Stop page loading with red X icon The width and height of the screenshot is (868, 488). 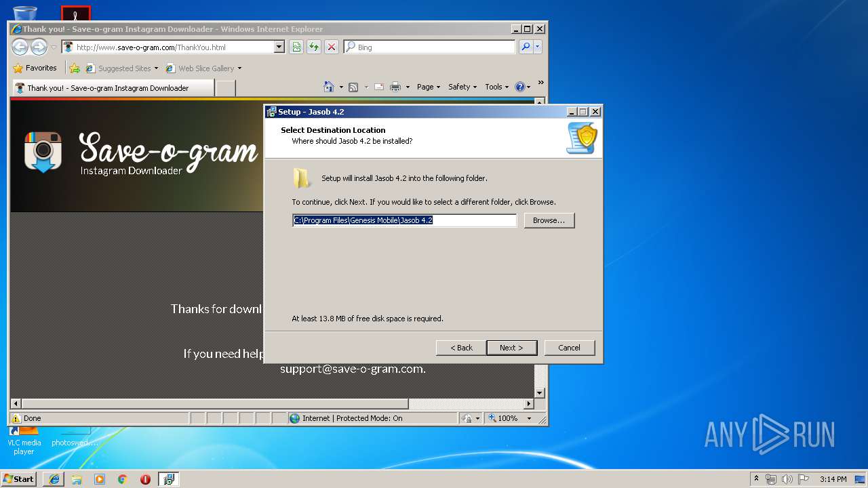[331, 47]
